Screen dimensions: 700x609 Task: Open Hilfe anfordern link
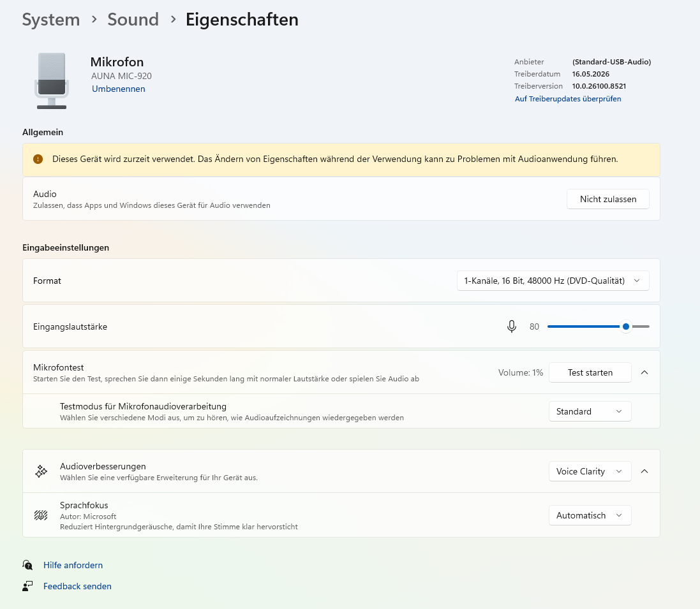(x=73, y=565)
